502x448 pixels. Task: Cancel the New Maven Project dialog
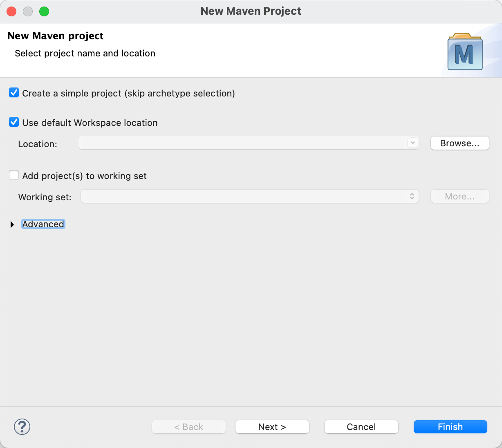pos(361,427)
